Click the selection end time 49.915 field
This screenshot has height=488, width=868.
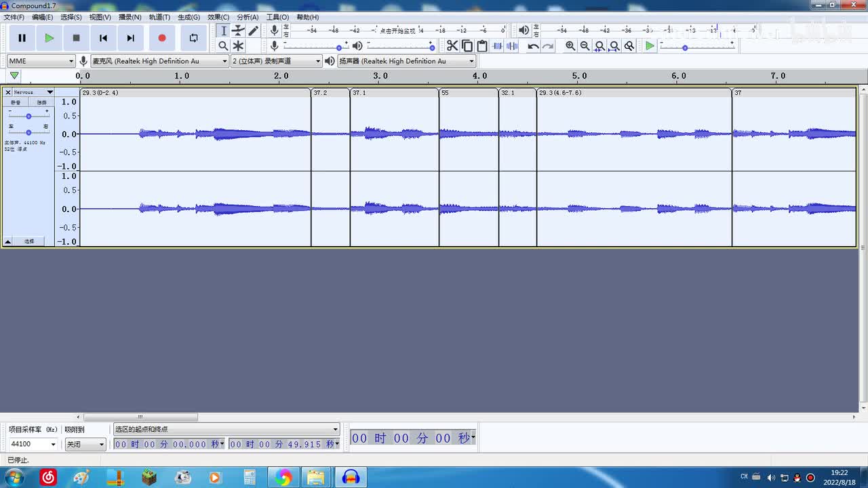pyautogui.click(x=284, y=445)
